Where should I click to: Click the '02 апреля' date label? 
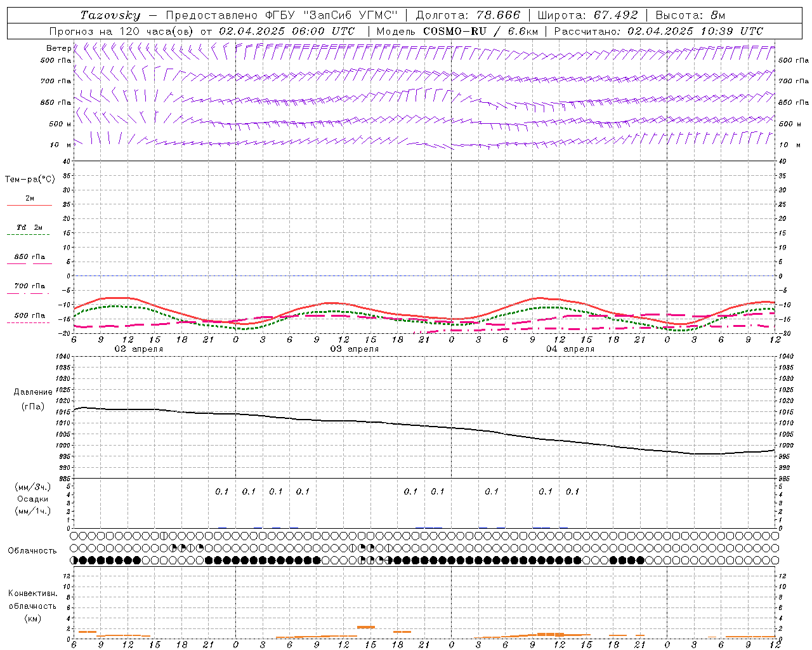(138, 349)
